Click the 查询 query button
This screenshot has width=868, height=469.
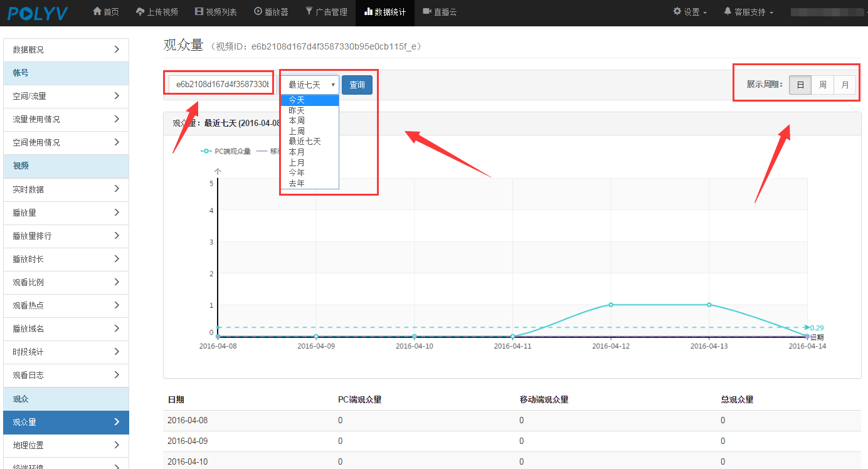[x=357, y=85]
